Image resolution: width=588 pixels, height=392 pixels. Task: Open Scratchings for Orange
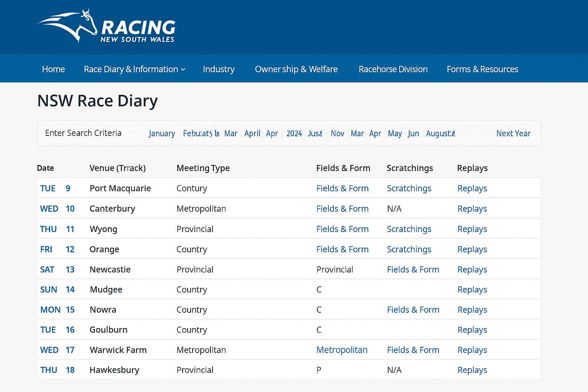[x=409, y=249]
